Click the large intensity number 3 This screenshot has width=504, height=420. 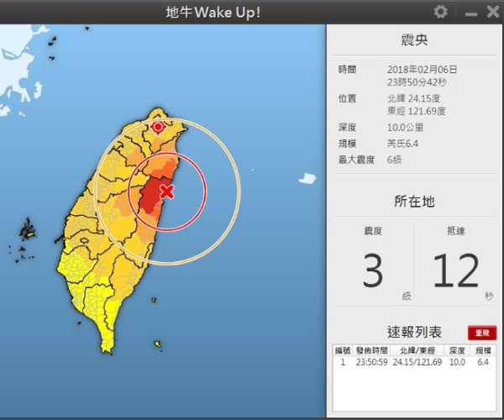[372, 271]
